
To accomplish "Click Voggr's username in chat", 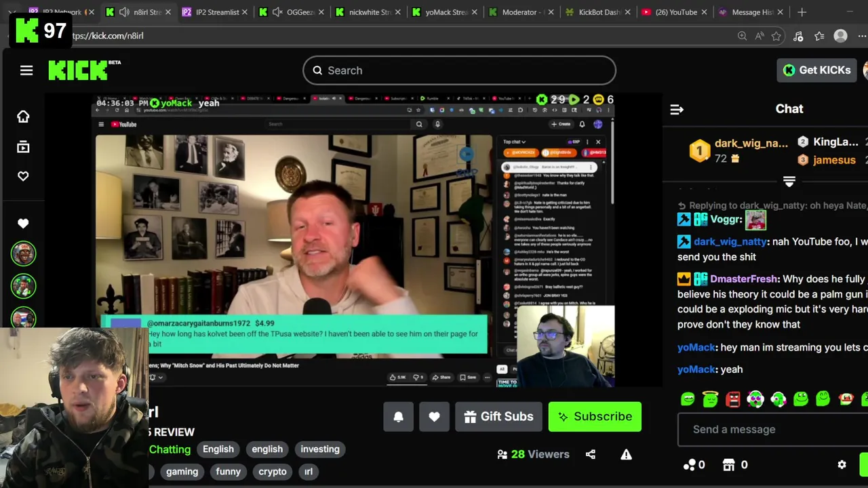I will click(x=726, y=220).
